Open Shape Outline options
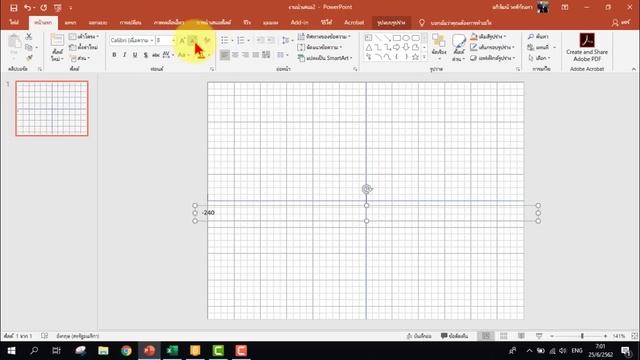640x360 pixels. (x=492, y=47)
